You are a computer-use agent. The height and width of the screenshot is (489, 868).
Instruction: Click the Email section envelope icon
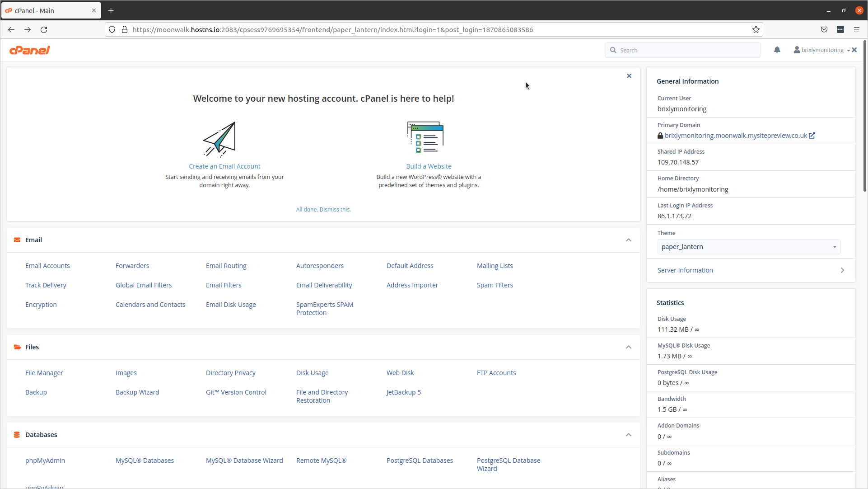[x=17, y=240]
